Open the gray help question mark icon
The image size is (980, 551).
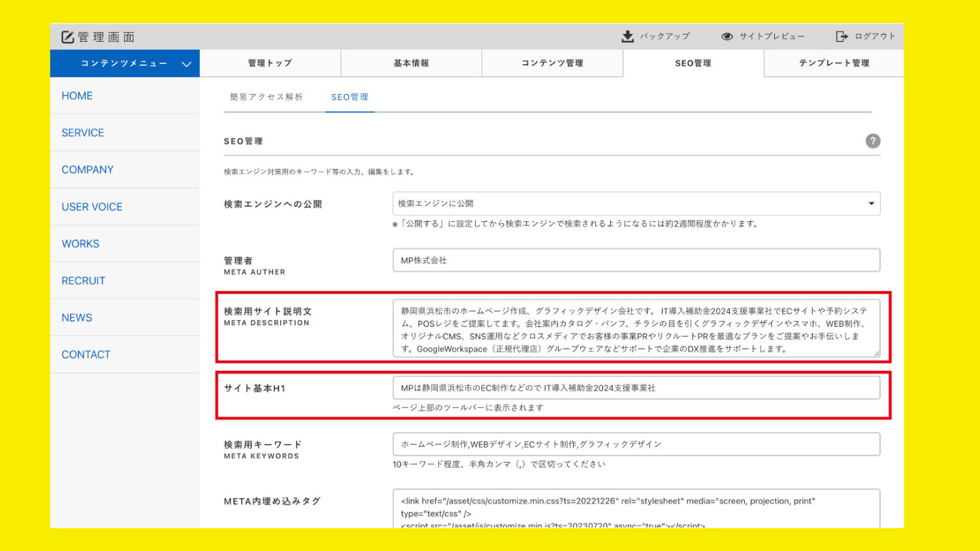click(872, 141)
